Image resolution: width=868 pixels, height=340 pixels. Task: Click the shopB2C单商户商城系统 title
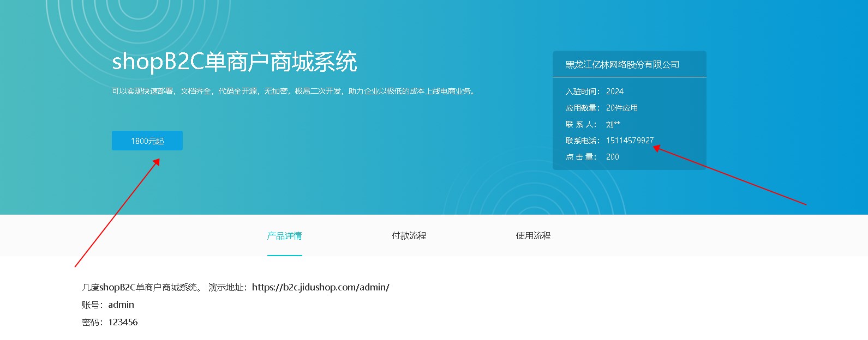(x=235, y=62)
